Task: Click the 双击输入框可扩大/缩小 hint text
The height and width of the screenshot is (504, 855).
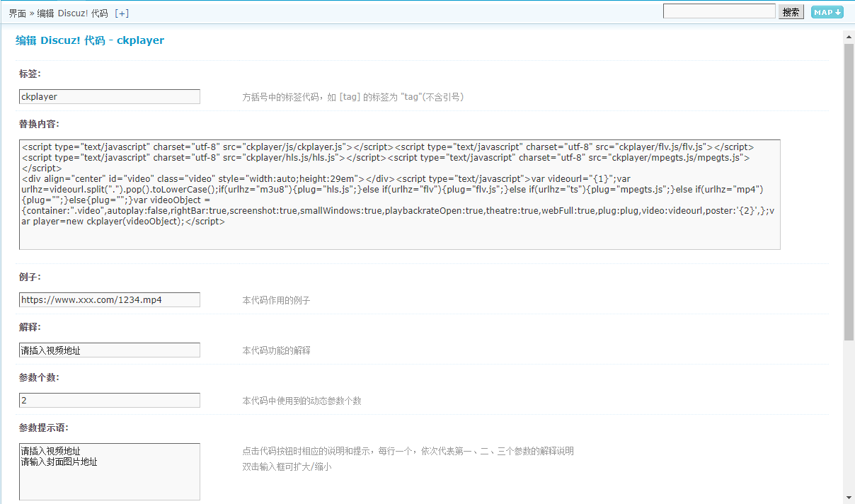Action: [287, 467]
